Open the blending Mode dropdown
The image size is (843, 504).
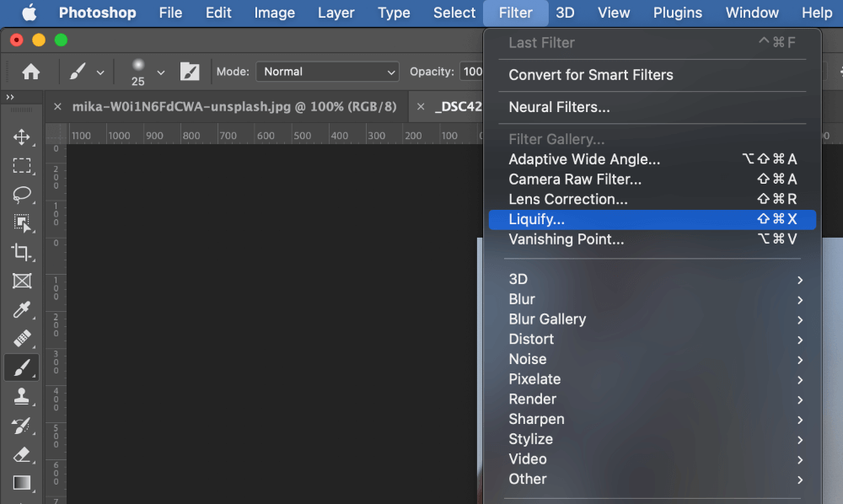point(329,72)
